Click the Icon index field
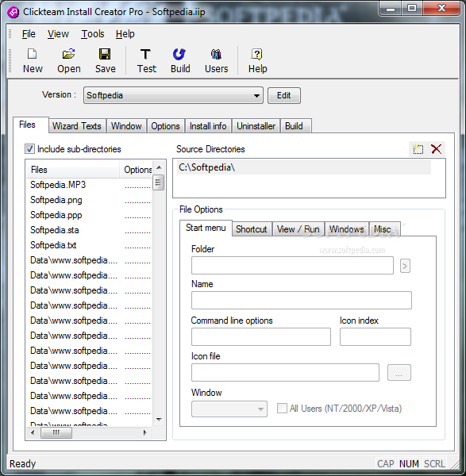This screenshot has height=476, width=466. tap(375, 336)
